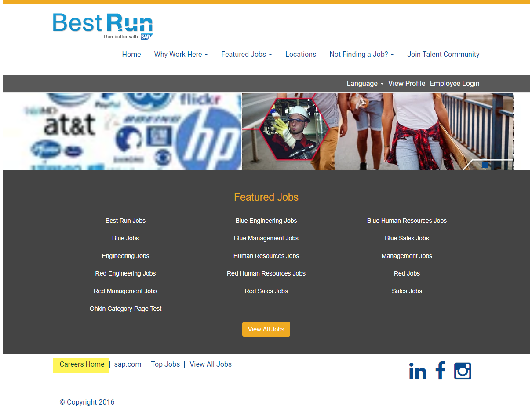This screenshot has height=412, width=532.
Task: View Red Management Jobs
Action: (x=125, y=291)
